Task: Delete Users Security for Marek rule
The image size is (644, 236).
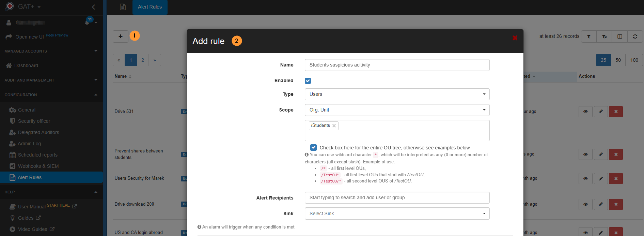Action: [616, 178]
